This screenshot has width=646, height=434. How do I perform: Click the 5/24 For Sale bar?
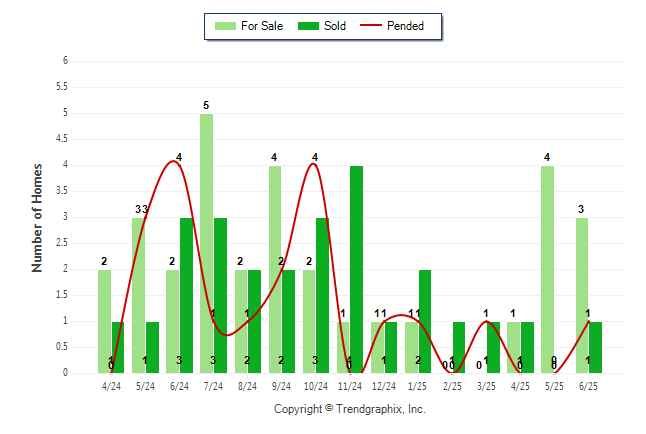pyautogui.click(x=139, y=296)
